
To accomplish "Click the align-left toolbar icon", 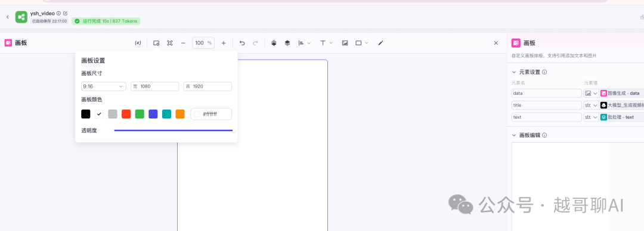I will pyautogui.click(x=301, y=43).
